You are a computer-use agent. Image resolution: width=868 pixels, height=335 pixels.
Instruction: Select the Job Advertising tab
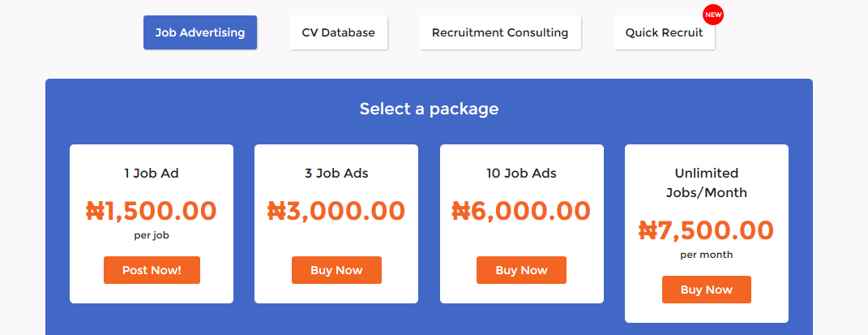(200, 32)
